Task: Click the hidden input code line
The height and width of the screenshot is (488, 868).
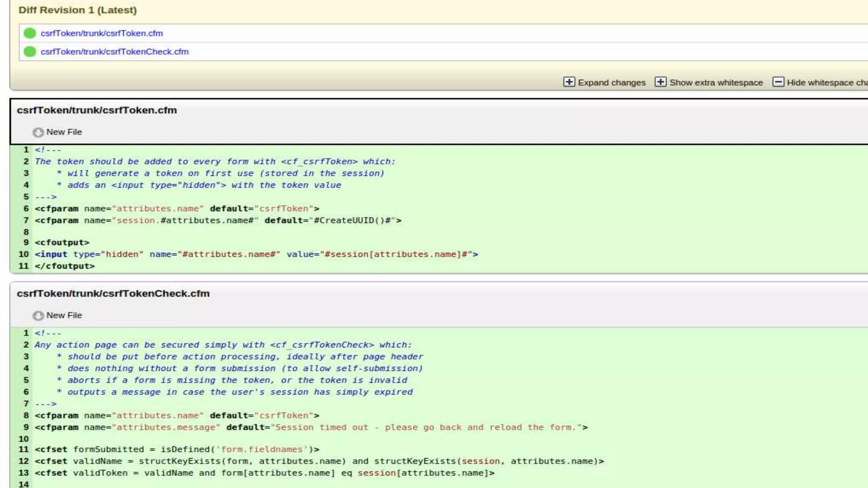Action: tap(256, 254)
